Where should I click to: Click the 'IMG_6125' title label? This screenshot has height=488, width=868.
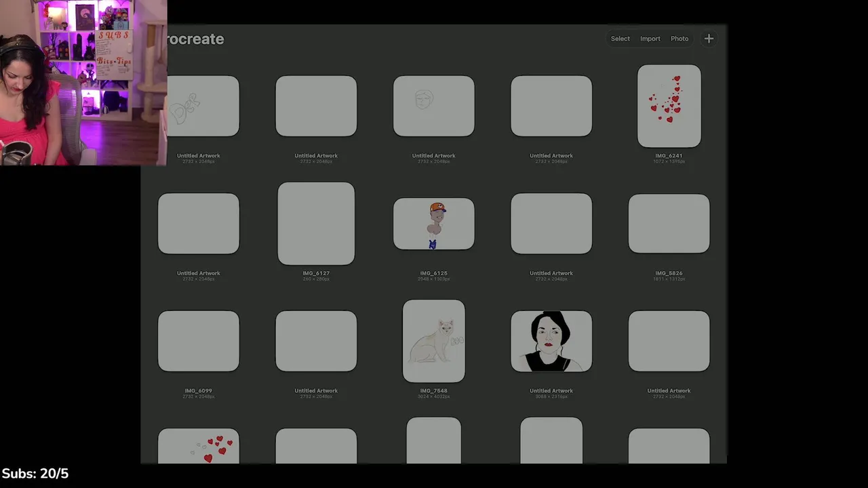pos(434,273)
